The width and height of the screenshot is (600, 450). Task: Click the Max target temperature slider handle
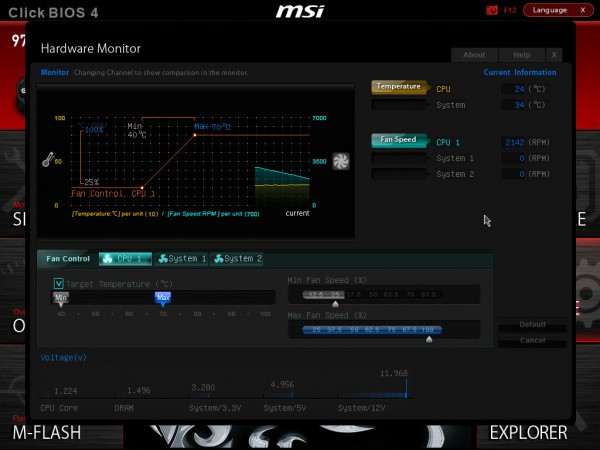point(163,297)
